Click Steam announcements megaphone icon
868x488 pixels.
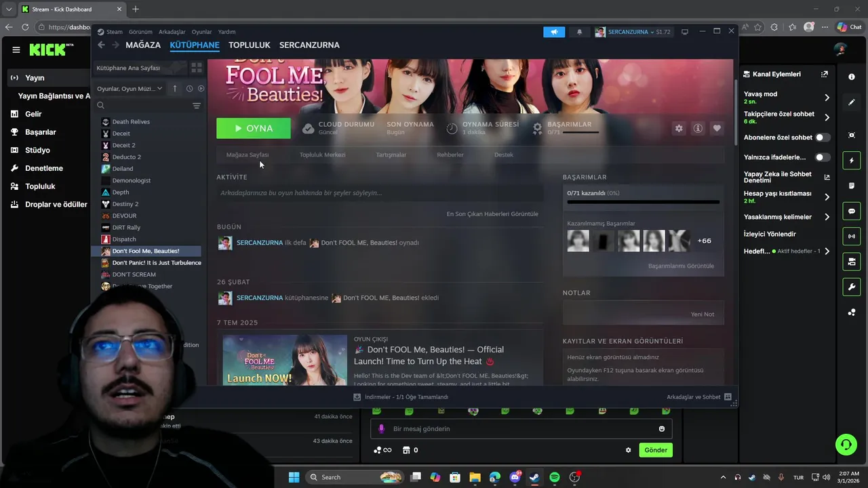coord(554,32)
